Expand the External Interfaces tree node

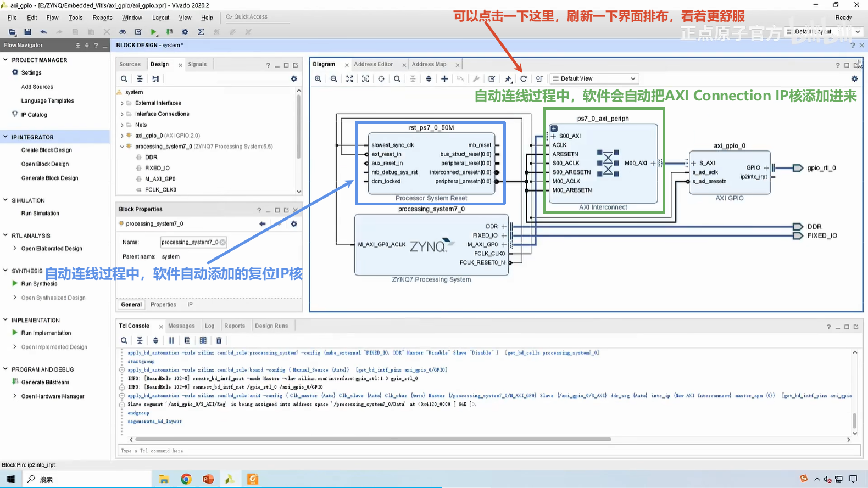pos(122,103)
